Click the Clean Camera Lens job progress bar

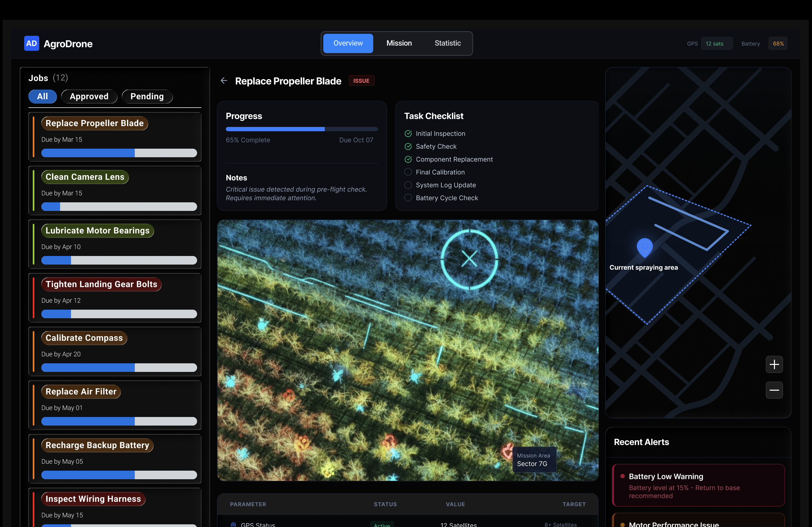point(119,207)
